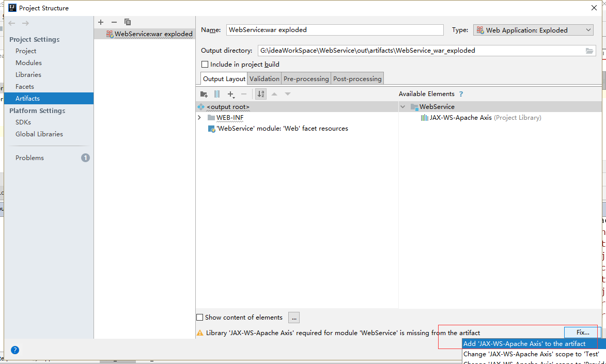Image resolution: width=606 pixels, height=364 pixels.
Task: Move layout element down
Action: (x=288, y=94)
